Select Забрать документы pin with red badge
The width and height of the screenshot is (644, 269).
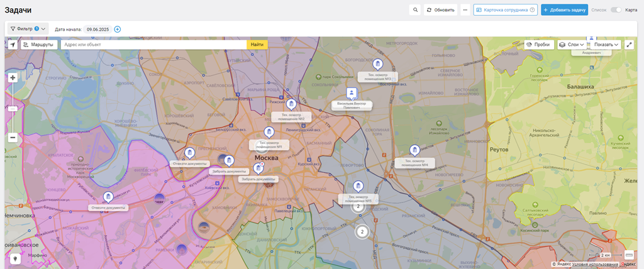[258, 168]
